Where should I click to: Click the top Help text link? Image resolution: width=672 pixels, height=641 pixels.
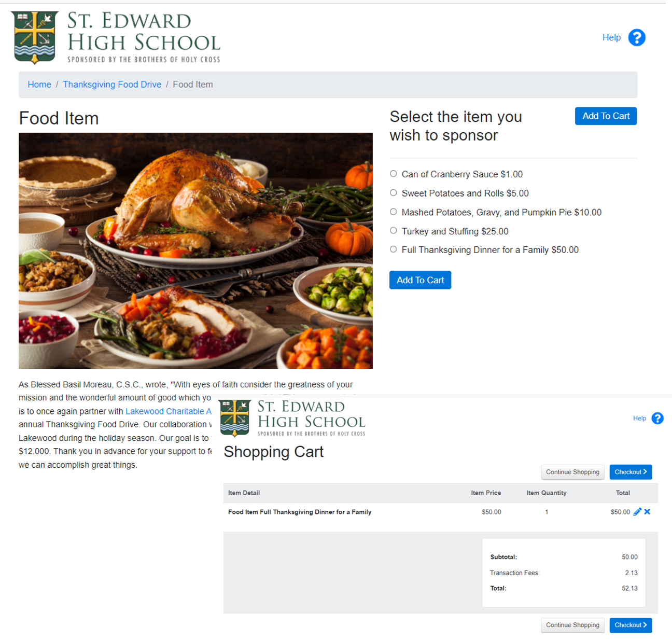[611, 37]
